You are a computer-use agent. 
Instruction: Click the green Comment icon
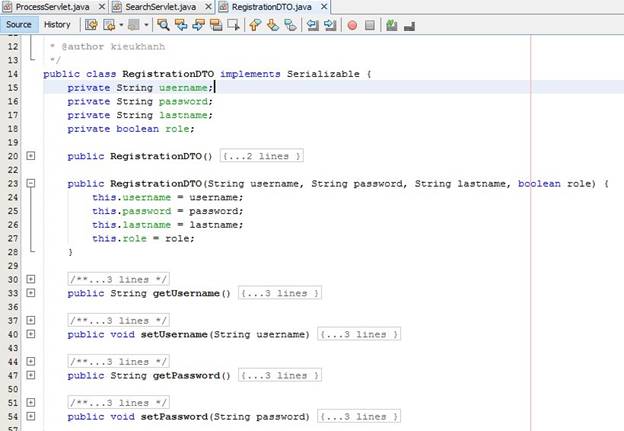click(392, 25)
